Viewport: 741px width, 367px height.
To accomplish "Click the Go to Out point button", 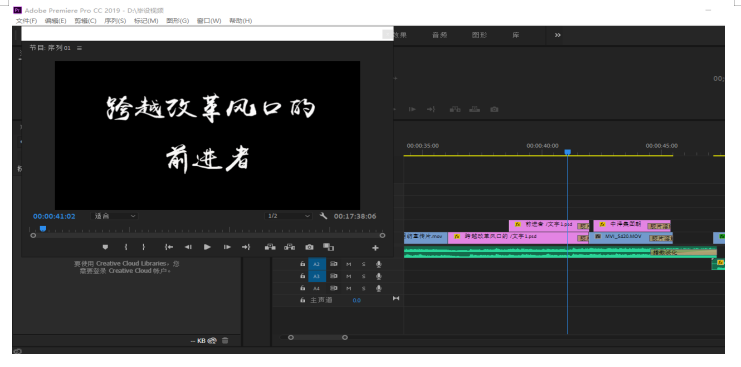I will pyautogui.click(x=246, y=247).
